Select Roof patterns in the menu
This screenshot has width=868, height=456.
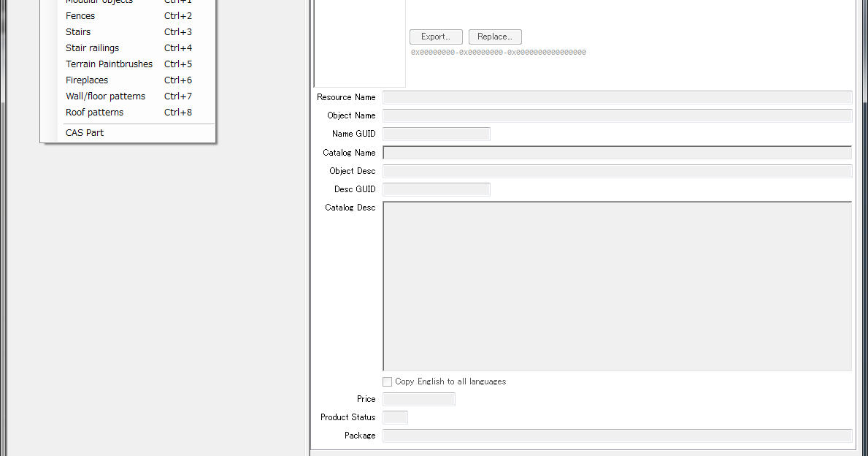pos(94,112)
